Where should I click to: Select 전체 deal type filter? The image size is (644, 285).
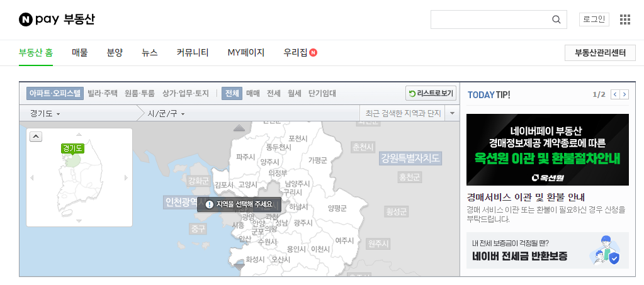(x=232, y=93)
